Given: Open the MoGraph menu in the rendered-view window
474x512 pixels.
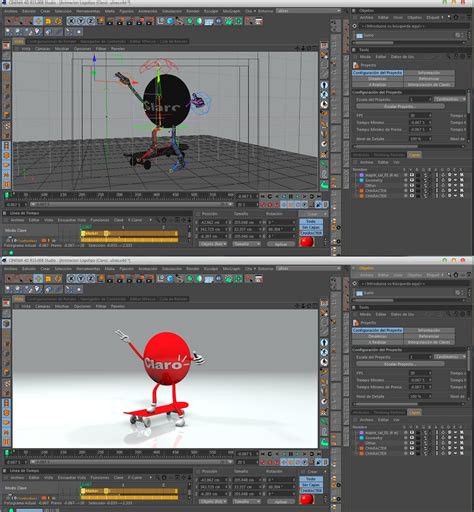Looking at the screenshot, I should pos(231,269).
